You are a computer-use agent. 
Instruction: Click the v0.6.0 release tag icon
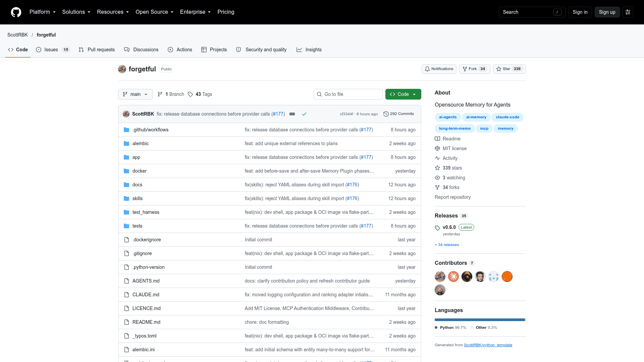point(437,228)
